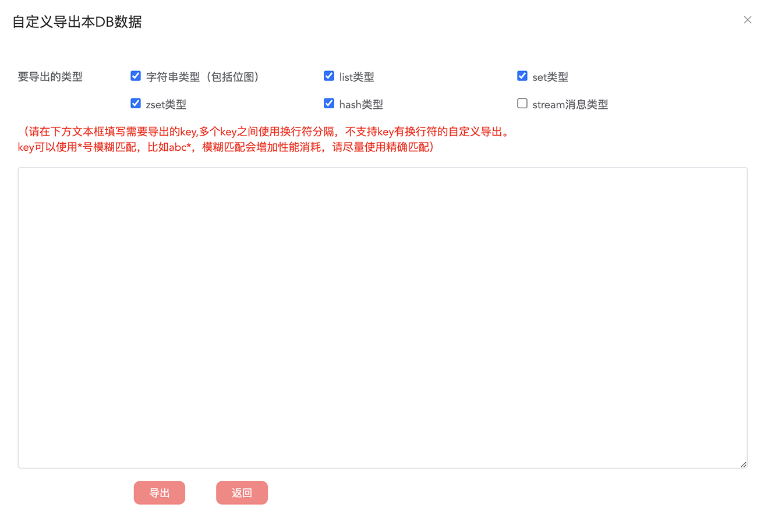This screenshot has height=532, width=757.
Task: Click the 自定义导出本DB数据 dialog title
Action: coord(77,22)
